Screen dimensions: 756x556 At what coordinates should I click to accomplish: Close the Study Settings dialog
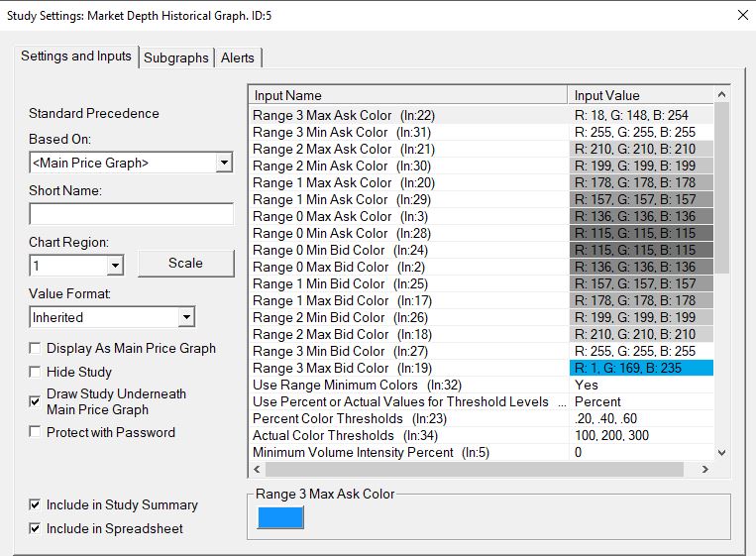pos(742,16)
